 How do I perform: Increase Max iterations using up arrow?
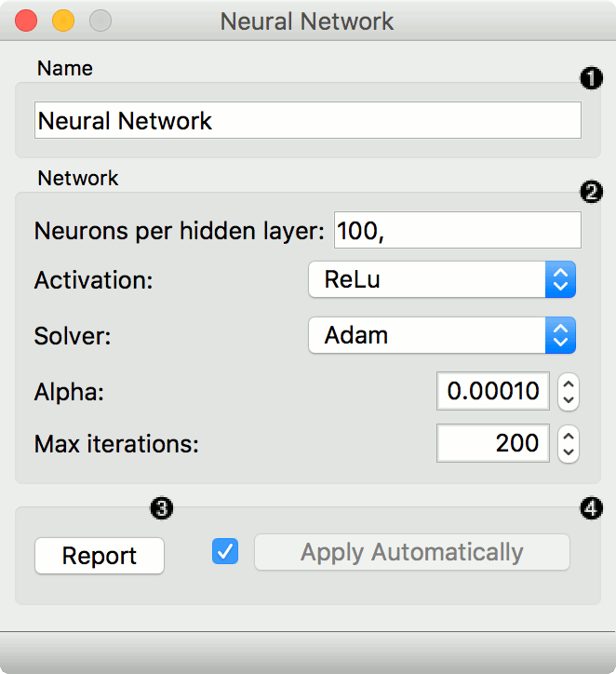pyautogui.click(x=569, y=435)
